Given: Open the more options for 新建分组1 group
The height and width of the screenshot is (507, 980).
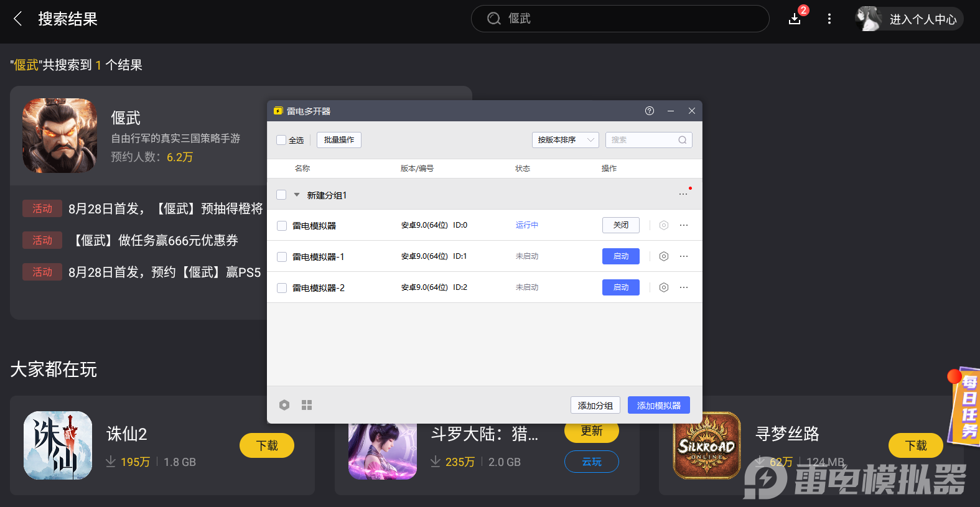Looking at the screenshot, I should click(x=683, y=194).
